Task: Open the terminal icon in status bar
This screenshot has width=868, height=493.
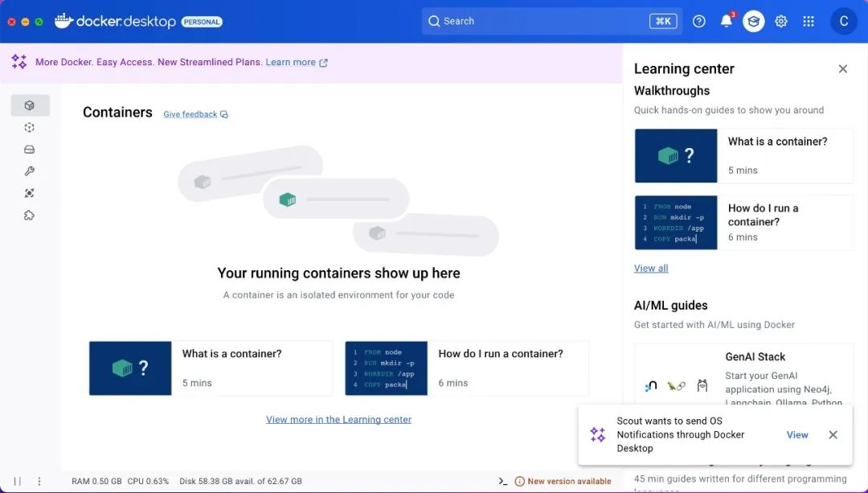Action: (502, 482)
